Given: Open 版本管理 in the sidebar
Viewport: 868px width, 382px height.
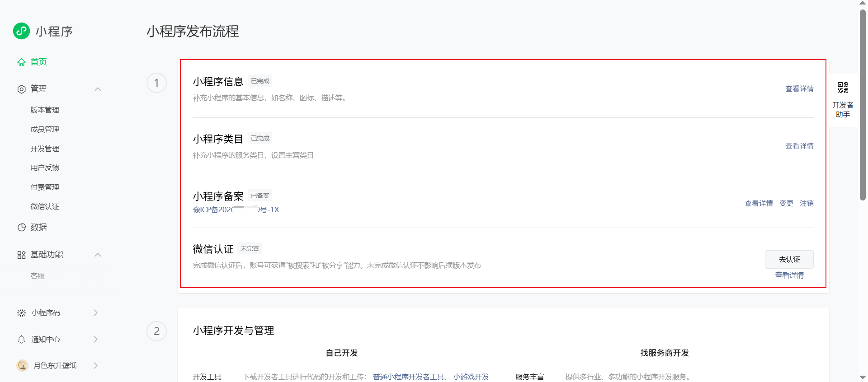Looking at the screenshot, I should (x=45, y=110).
